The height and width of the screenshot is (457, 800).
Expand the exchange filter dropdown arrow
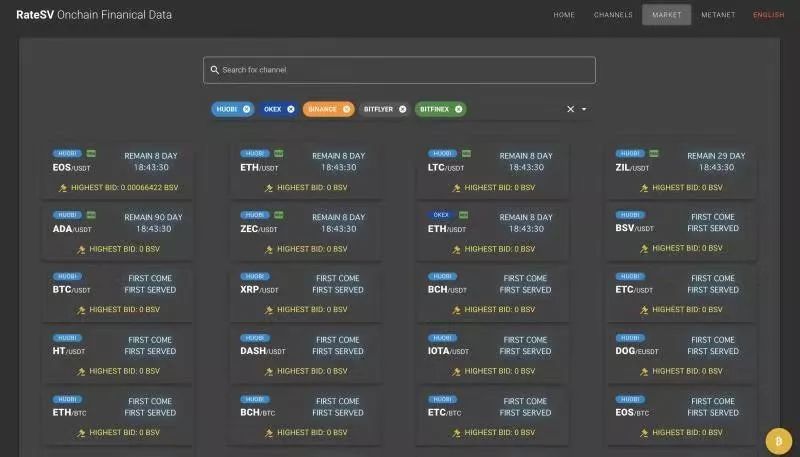(584, 109)
